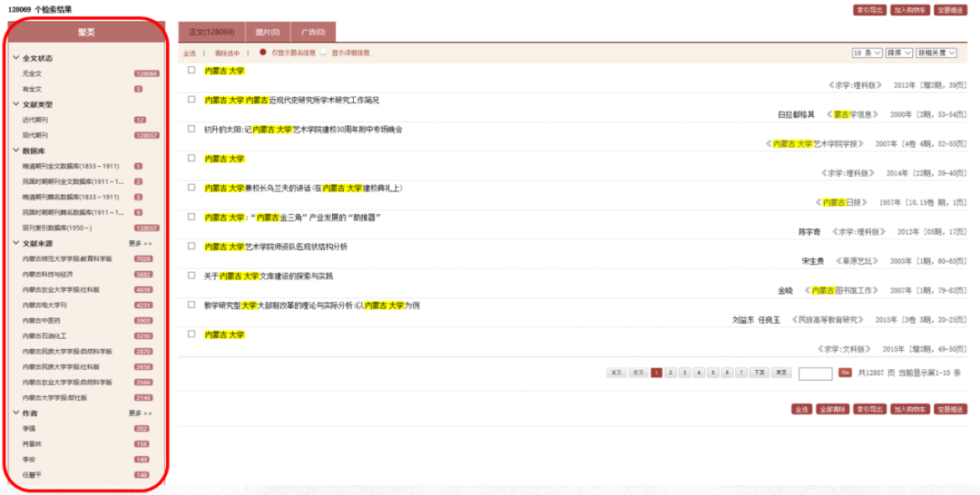Tick the 兼校长乌兰夫的讲话 result checkbox
The width and height of the screenshot is (980, 495).
pos(191,188)
